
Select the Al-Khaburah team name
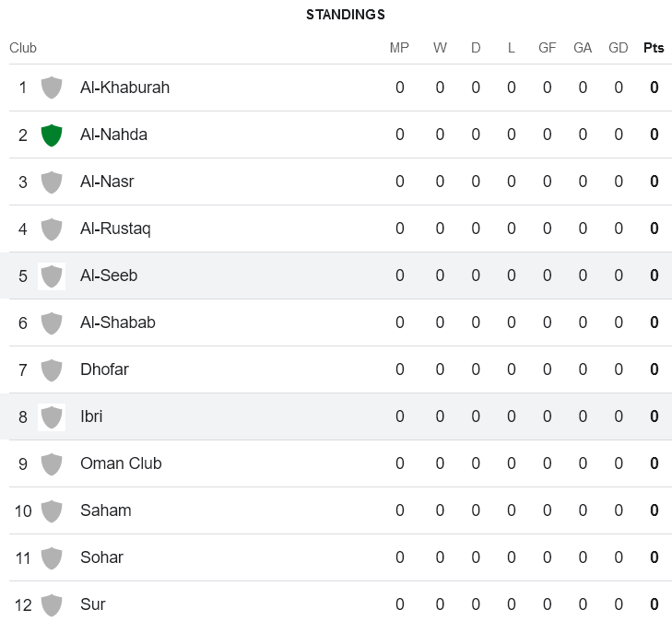click(x=124, y=88)
